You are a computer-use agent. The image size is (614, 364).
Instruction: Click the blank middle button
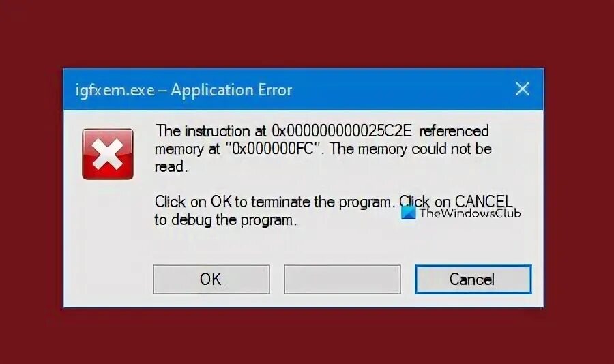pyautogui.click(x=342, y=279)
